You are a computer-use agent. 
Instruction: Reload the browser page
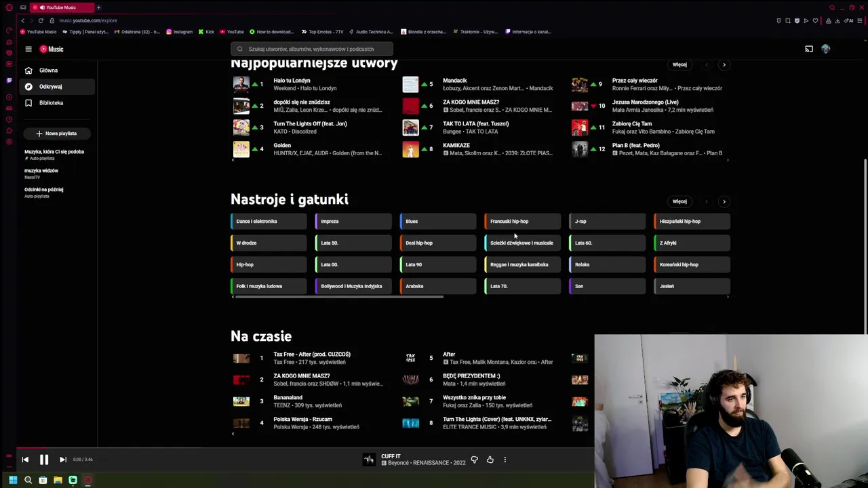pos(41,20)
